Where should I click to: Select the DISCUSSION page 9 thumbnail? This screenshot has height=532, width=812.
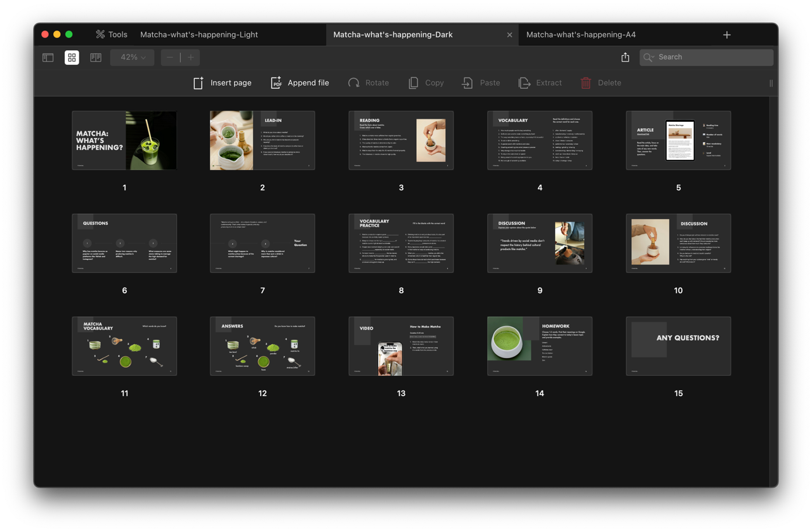click(540, 243)
